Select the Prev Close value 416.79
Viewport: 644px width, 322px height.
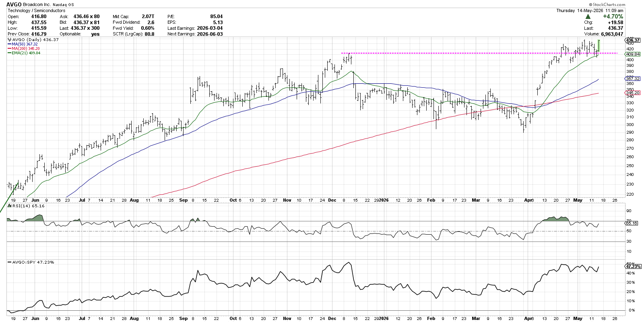tap(39, 34)
